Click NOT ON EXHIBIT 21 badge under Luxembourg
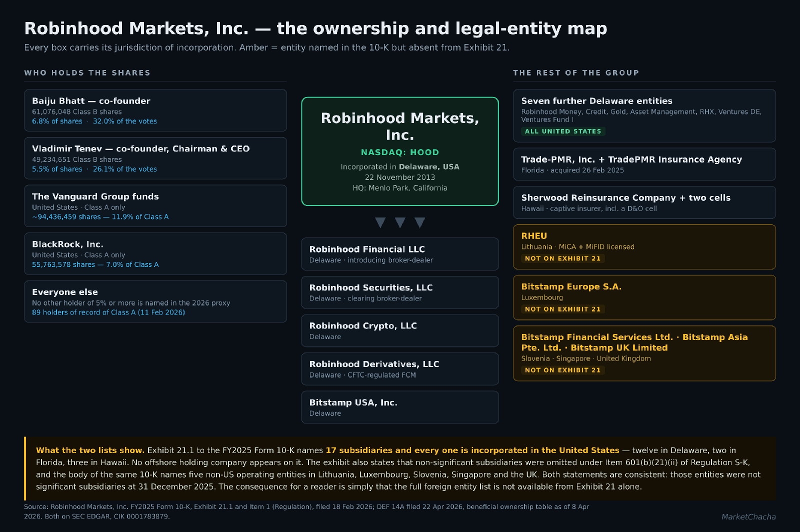800x532 pixels. coord(563,309)
